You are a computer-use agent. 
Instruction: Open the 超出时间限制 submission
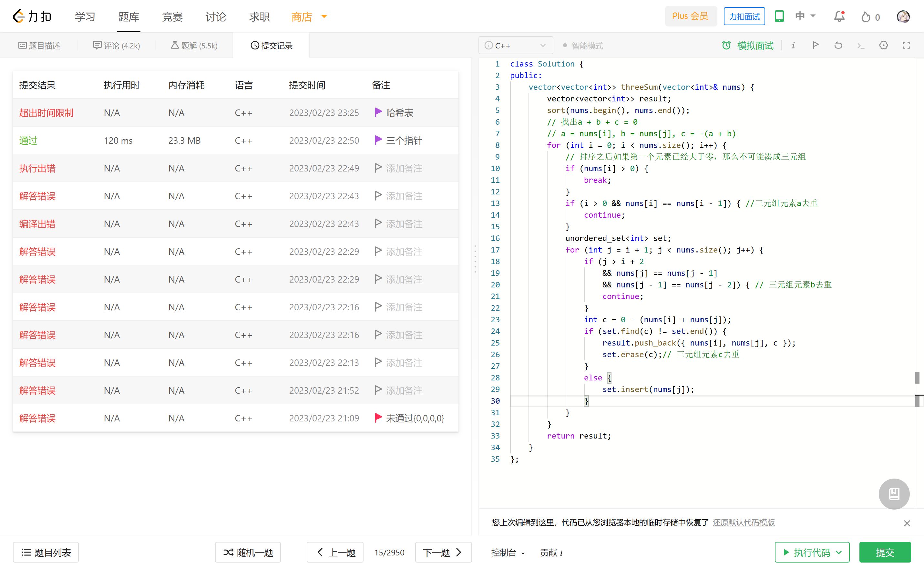46,112
